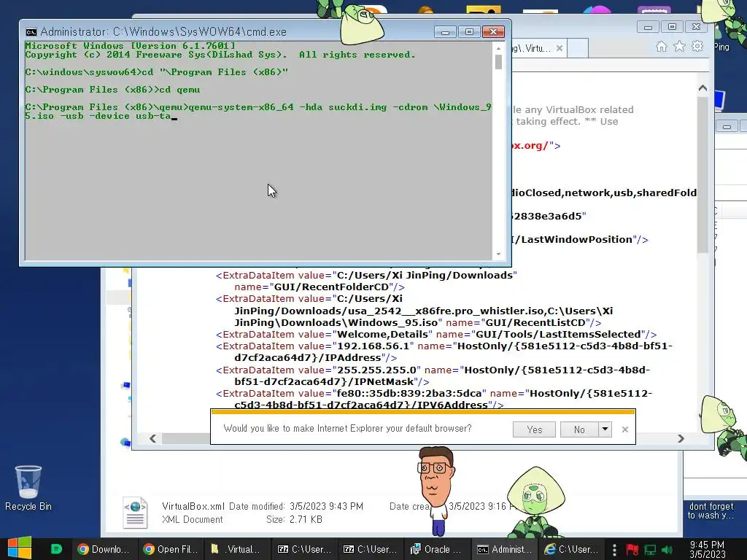This screenshot has width=747, height=560.
Task: Minimize the Internet Explorer window
Action: click(648, 27)
